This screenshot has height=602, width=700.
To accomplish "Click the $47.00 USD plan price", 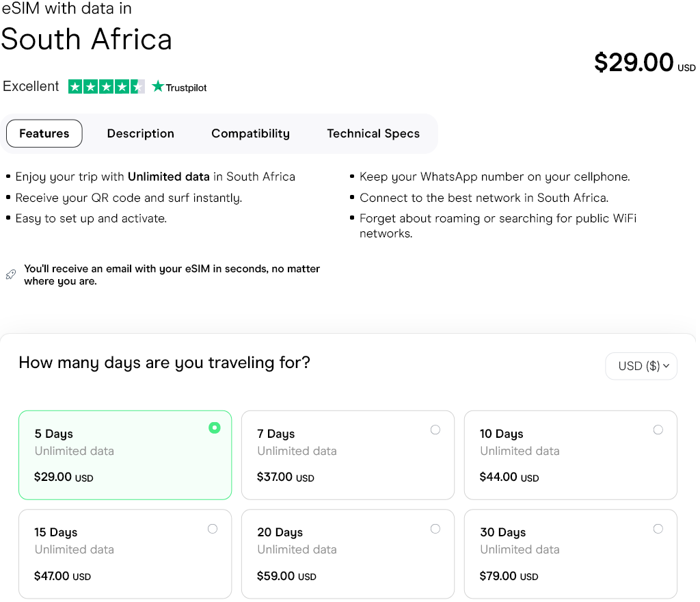I will (x=62, y=576).
